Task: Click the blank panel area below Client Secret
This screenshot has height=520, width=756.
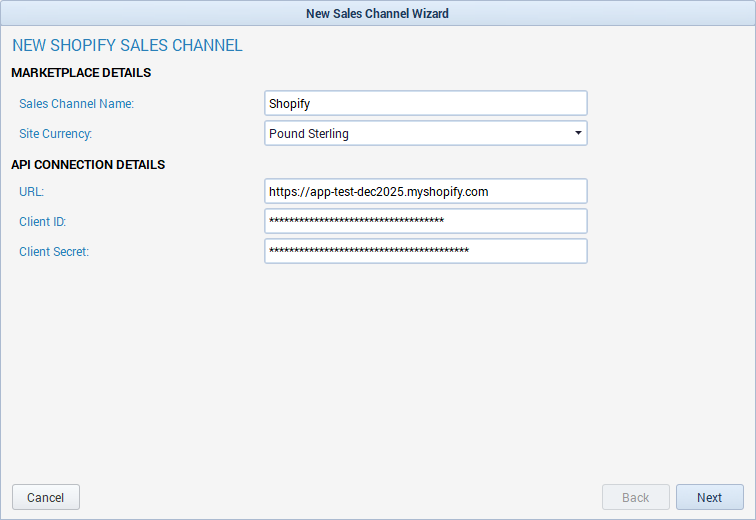Action: (377, 370)
